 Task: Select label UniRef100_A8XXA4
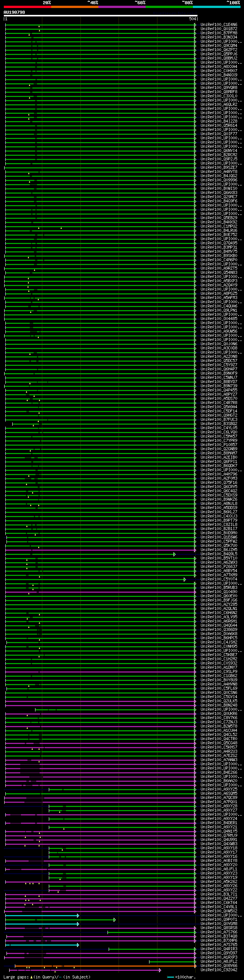click(x=219, y=67)
